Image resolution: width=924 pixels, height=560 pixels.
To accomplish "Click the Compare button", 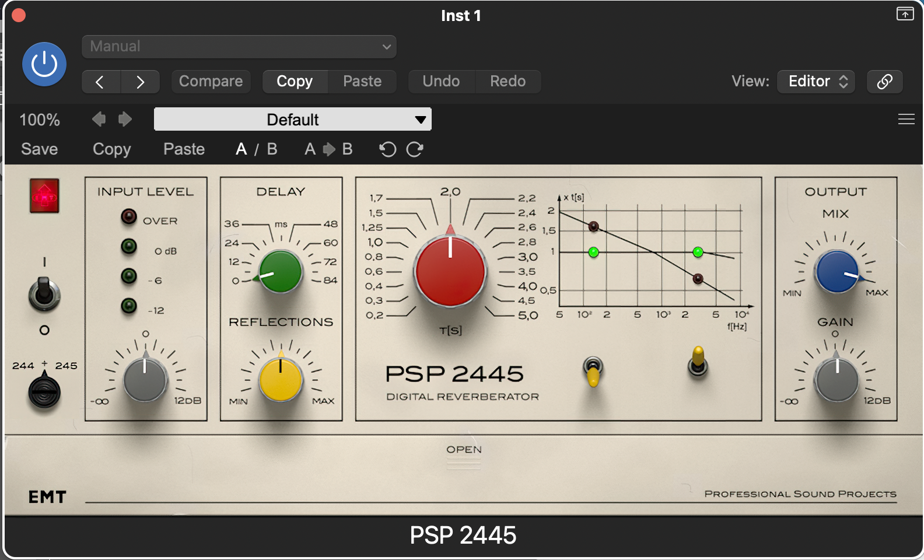I will click(x=211, y=82).
